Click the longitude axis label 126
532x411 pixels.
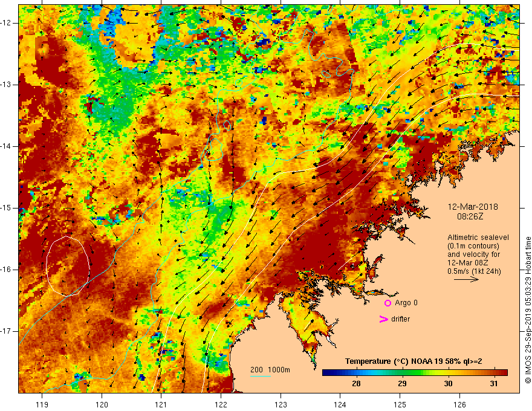459,404
